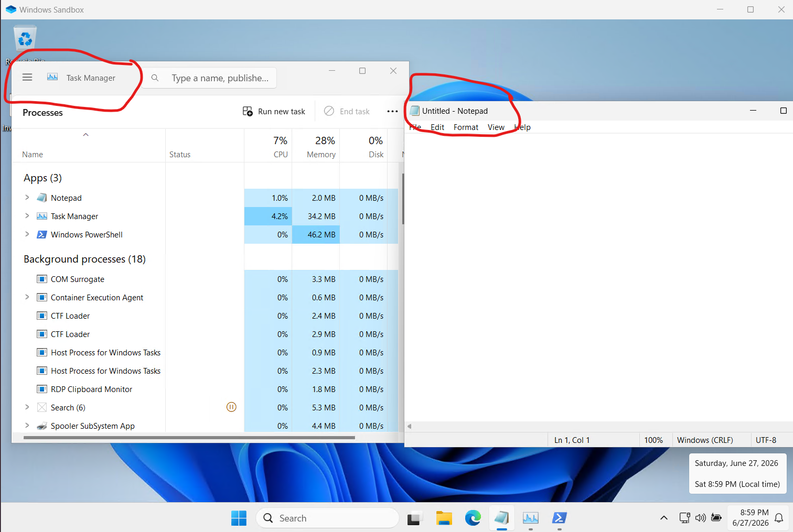Click the horizontal scrollbar in Task Manager
The height and width of the screenshot is (532, 793).
(189, 437)
